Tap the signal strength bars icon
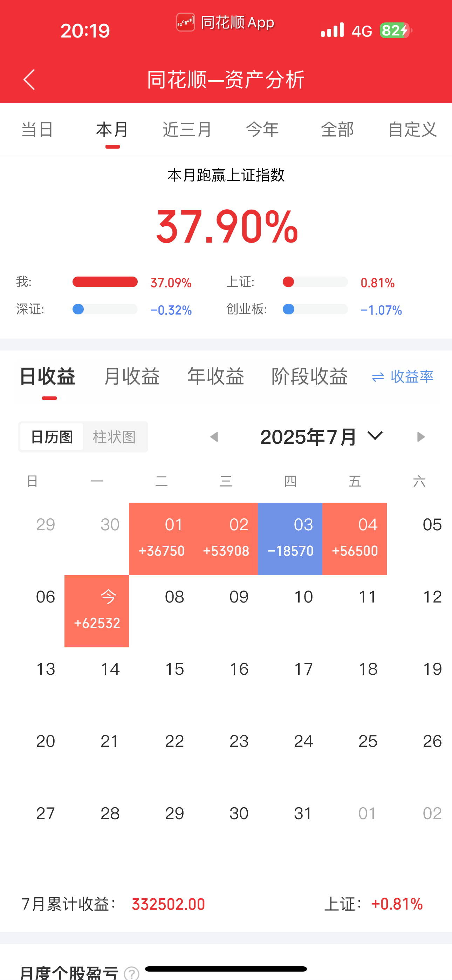This screenshot has height=980, width=452. [333, 30]
